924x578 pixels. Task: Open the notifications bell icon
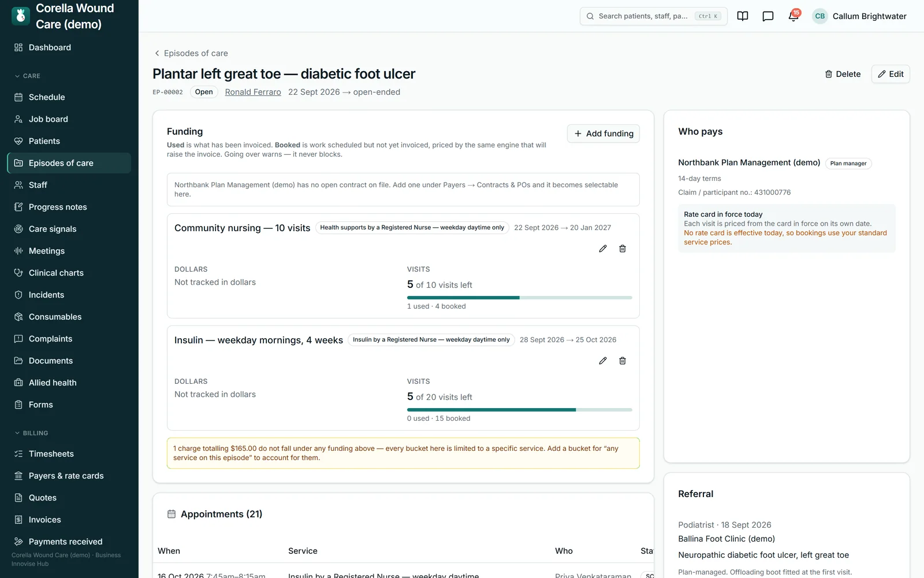click(x=793, y=16)
